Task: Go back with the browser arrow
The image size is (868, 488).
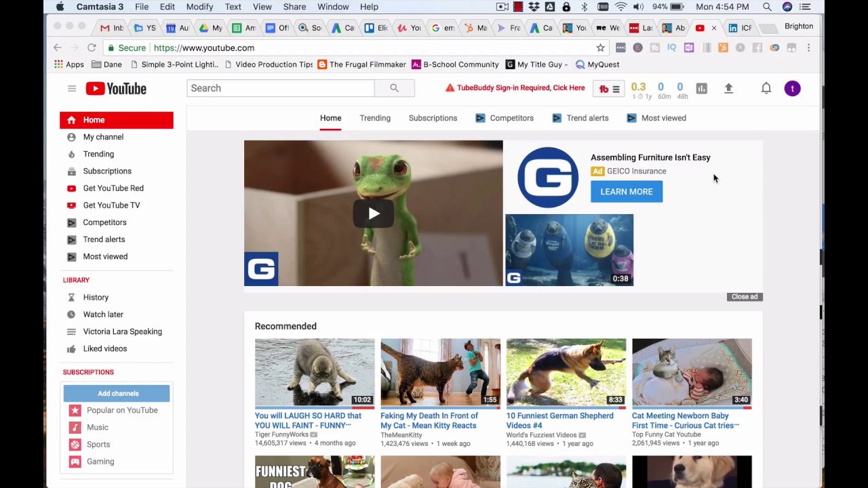Action: [x=58, y=47]
